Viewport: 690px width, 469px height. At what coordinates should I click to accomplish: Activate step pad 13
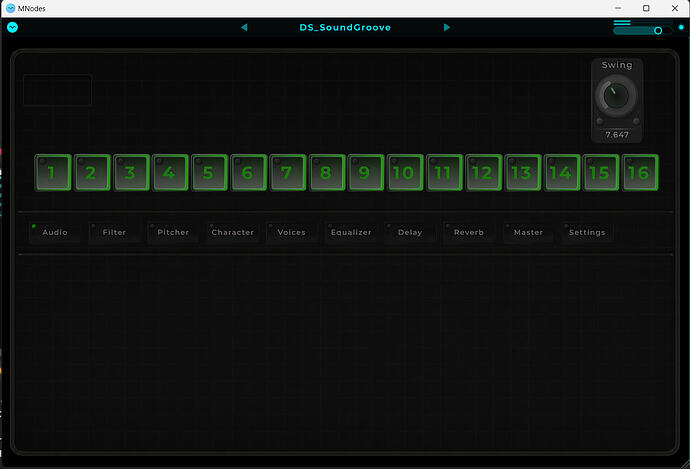(523, 172)
